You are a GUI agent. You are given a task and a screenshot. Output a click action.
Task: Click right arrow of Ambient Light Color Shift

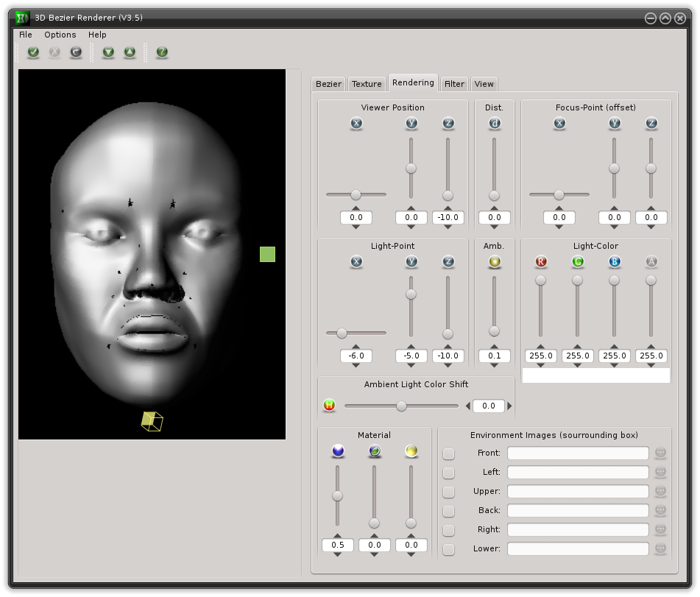click(509, 406)
